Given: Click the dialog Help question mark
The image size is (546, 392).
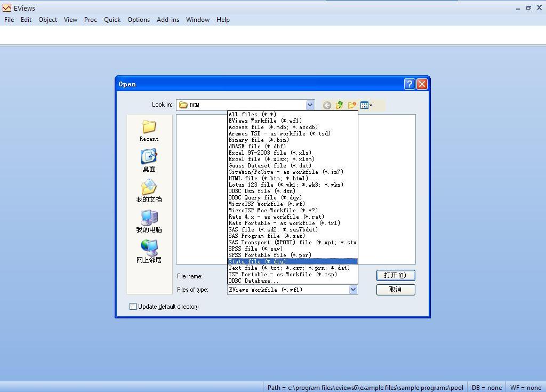Looking at the screenshot, I should click(409, 84).
